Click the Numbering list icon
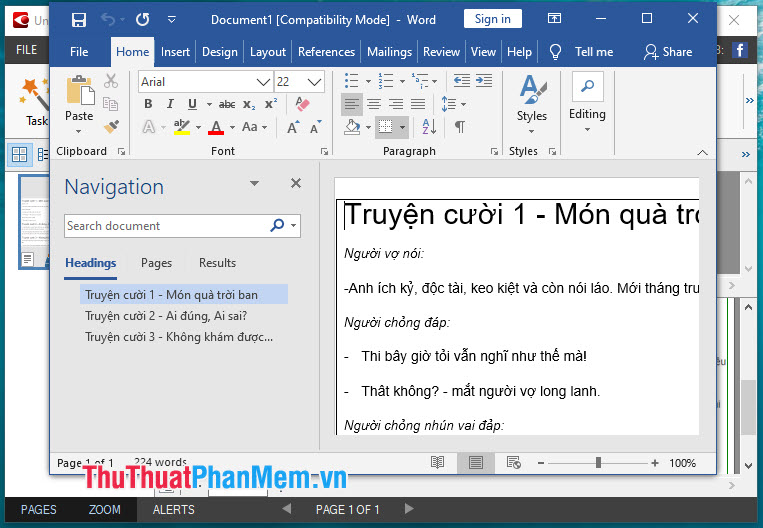Screen dimensions: 763x528 point(385,81)
